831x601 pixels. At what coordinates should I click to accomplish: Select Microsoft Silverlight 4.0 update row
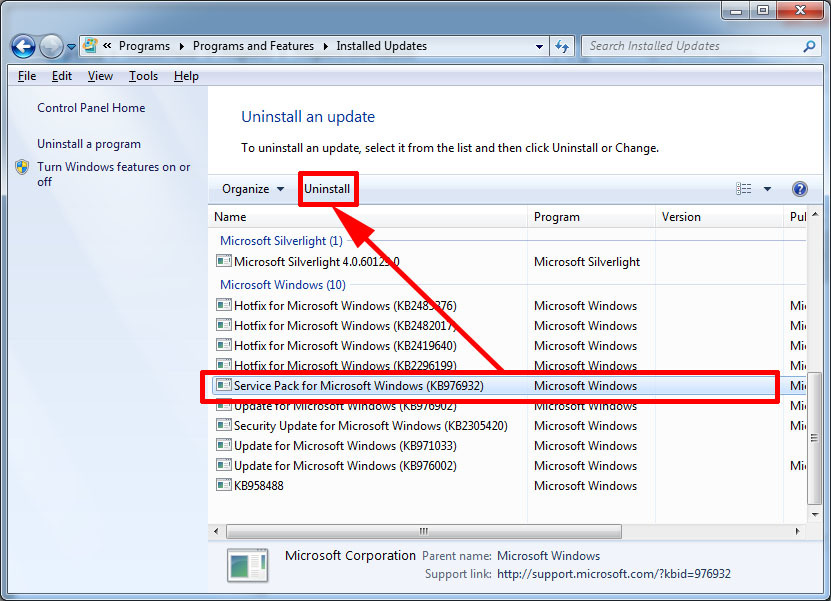(x=509, y=262)
